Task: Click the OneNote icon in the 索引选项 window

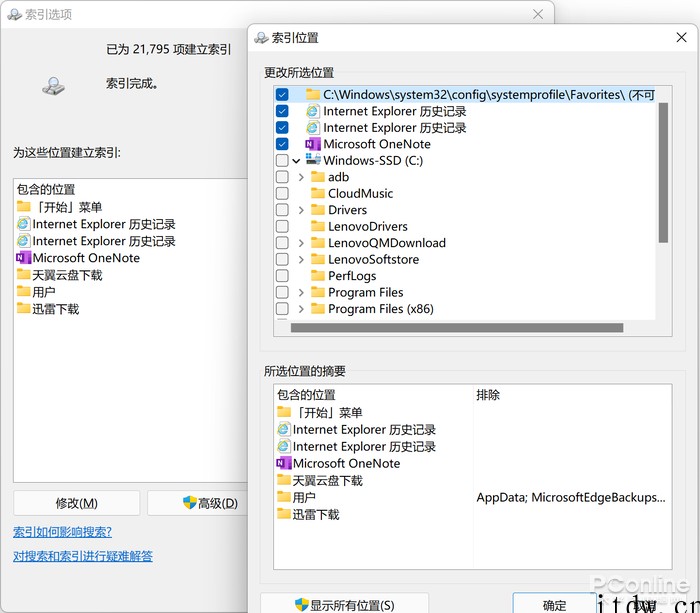Action: point(24,258)
